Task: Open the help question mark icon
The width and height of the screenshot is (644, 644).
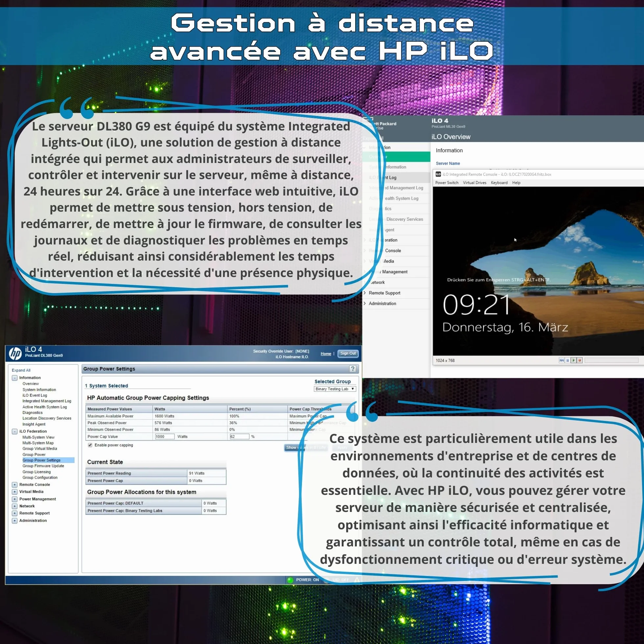Action: point(353,369)
